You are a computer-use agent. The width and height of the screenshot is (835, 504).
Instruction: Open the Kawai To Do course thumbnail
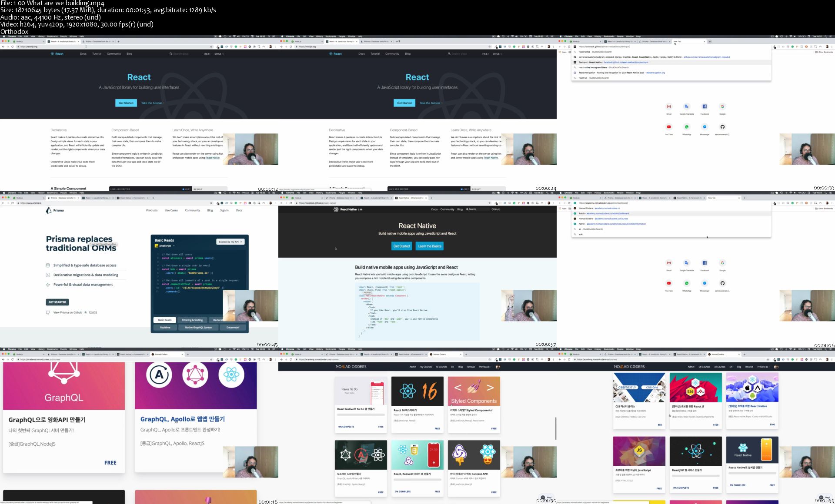point(361,391)
